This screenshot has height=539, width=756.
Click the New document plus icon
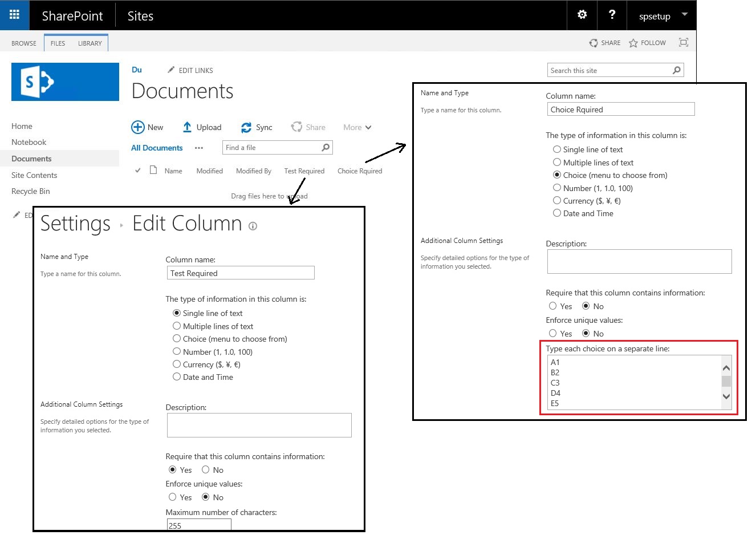[138, 127]
